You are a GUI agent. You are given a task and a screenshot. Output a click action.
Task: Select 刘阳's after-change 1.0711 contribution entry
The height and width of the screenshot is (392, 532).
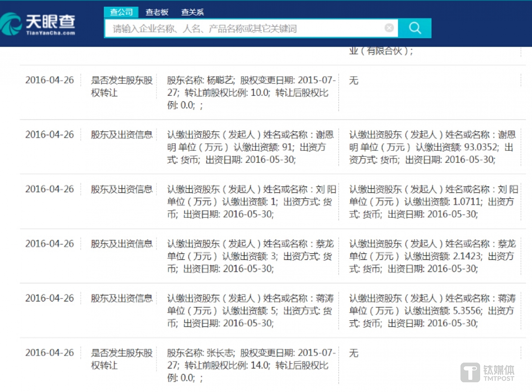point(433,202)
